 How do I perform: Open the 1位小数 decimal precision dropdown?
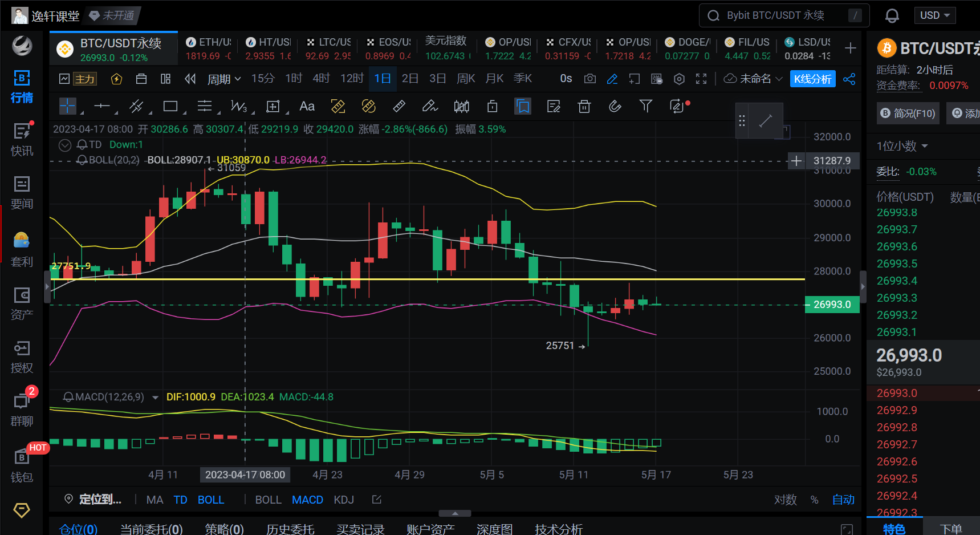(902, 146)
